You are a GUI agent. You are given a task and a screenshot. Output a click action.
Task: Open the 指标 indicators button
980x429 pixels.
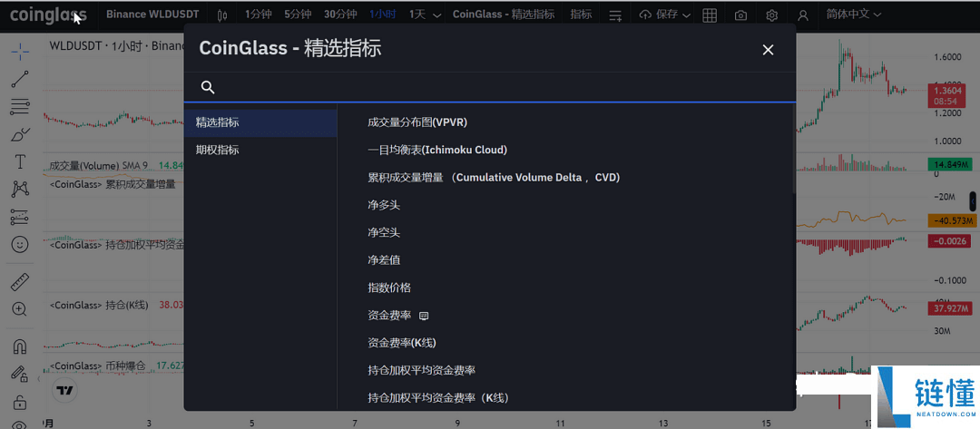tap(581, 15)
